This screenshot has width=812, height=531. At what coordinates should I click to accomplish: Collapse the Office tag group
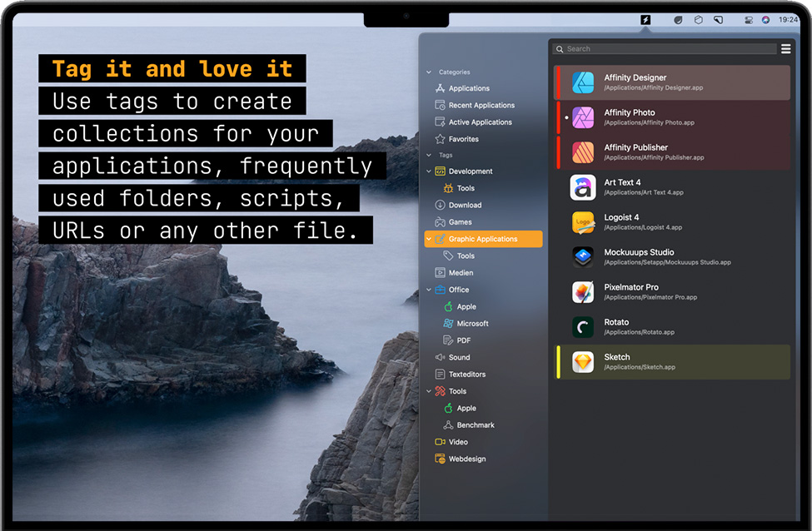[x=430, y=290]
